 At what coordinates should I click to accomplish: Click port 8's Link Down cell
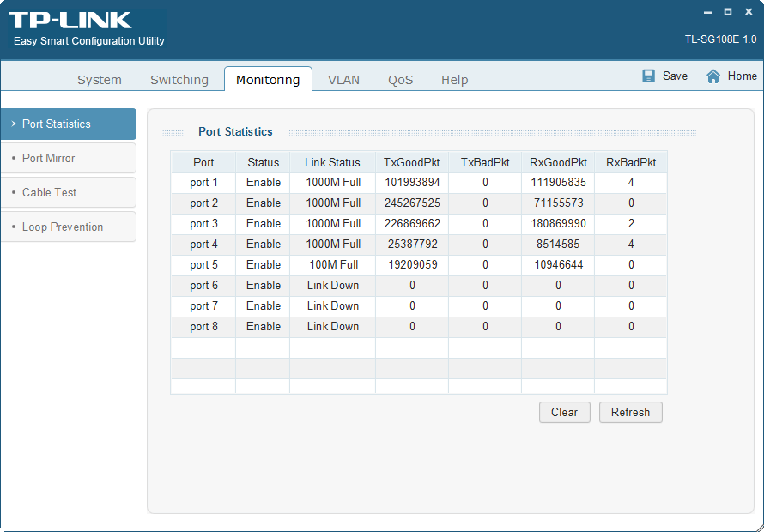point(333,326)
